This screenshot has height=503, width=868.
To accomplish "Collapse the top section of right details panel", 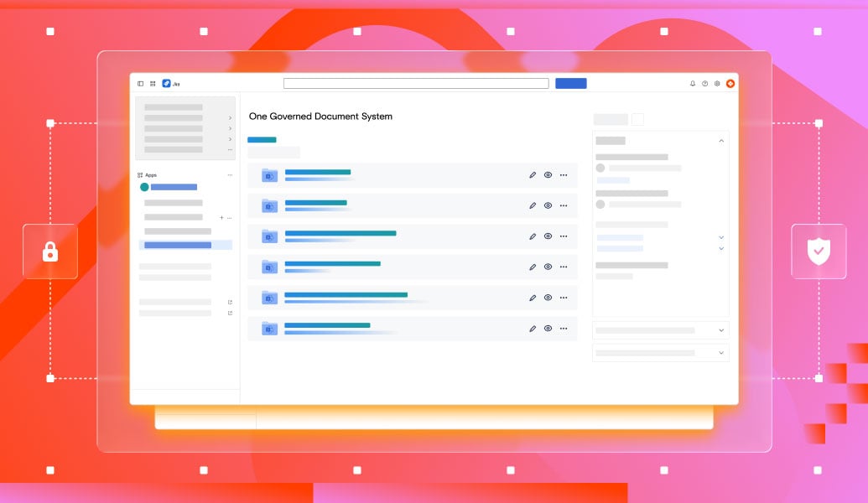I will 721,141.
